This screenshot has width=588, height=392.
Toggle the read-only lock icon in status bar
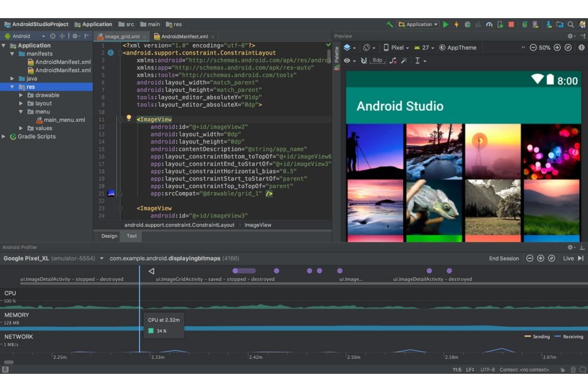coord(562,370)
